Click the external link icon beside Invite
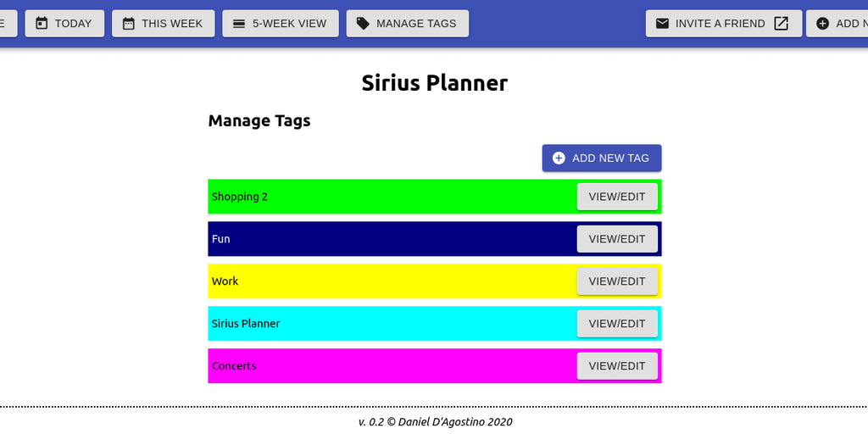This screenshot has height=434, width=868. 782,24
